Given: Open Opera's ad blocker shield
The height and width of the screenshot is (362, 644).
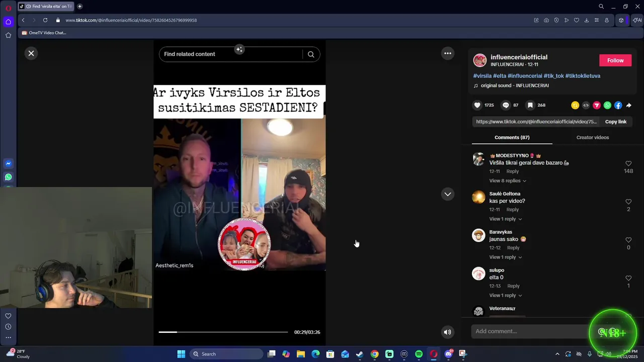Looking at the screenshot, I should click(556, 20).
